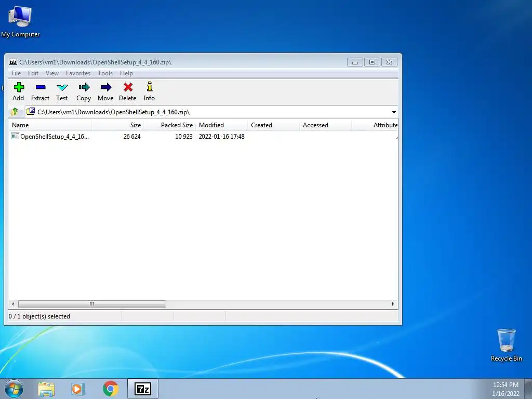Click the archive icon in address bar
This screenshot has width=532, height=399.
click(x=31, y=111)
